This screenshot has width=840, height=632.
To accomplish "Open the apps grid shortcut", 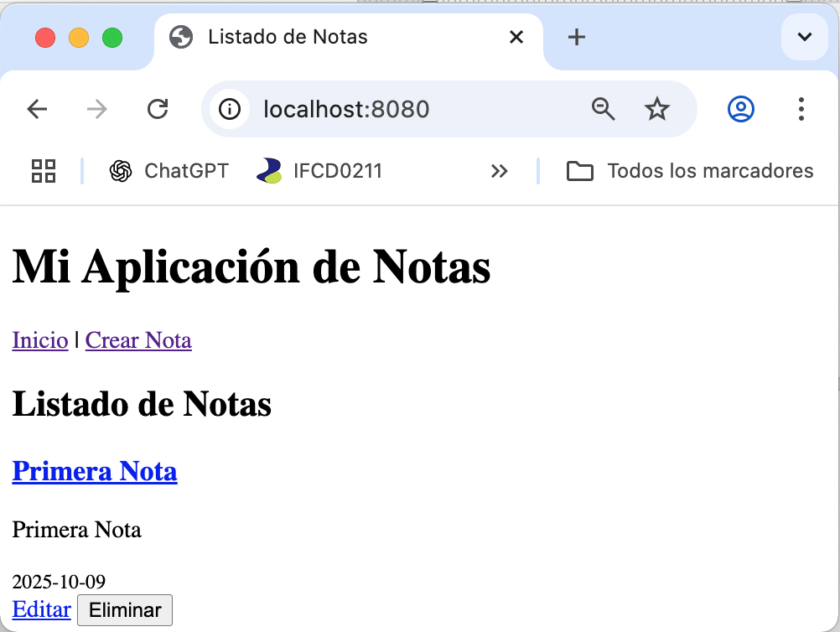I will (x=44, y=171).
